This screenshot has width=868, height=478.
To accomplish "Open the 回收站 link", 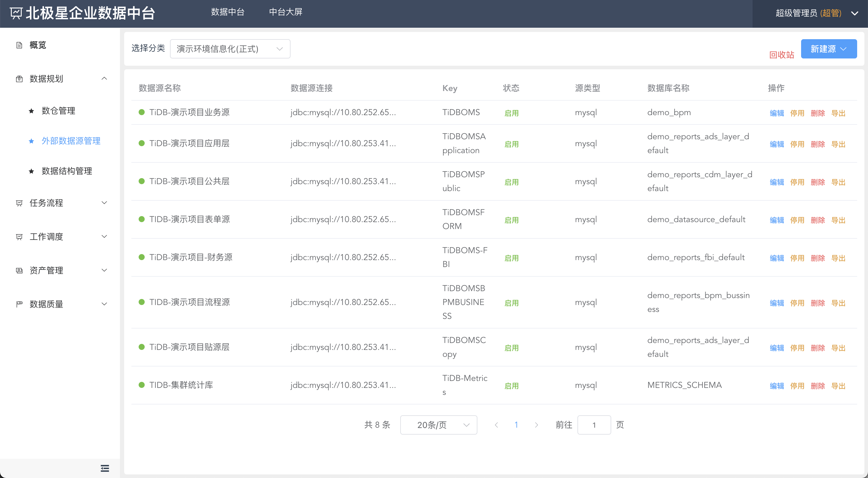I will [x=782, y=55].
